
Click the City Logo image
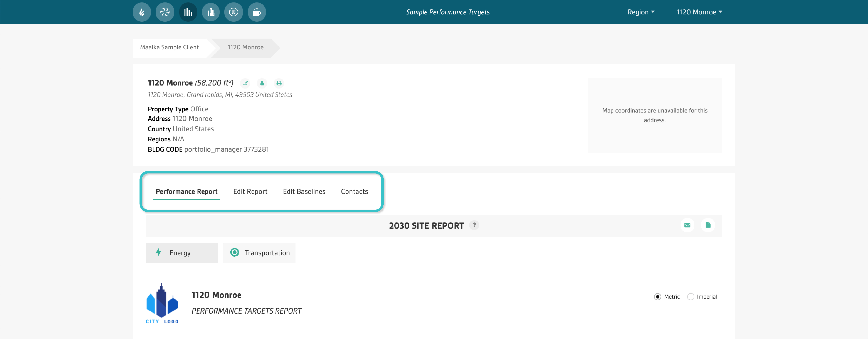162,304
